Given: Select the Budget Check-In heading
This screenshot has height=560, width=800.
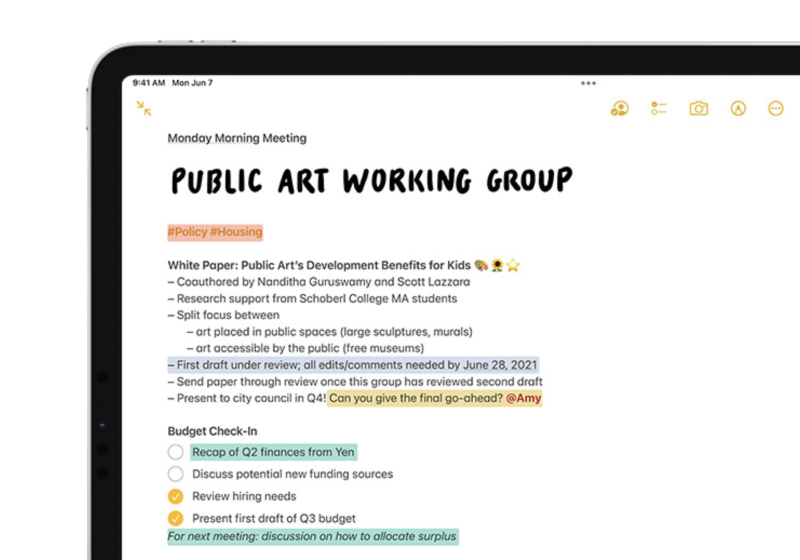Looking at the screenshot, I should click(213, 431).
